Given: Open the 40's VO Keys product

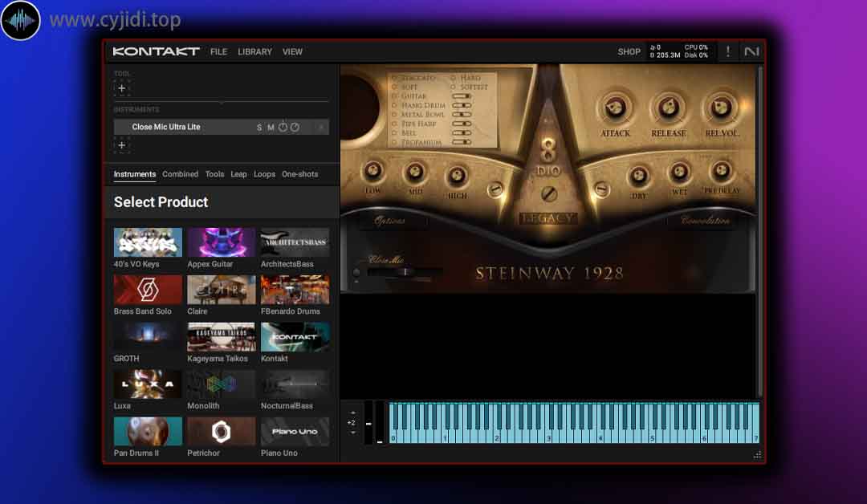Looking at the screenshot, I should coord(148,242).
